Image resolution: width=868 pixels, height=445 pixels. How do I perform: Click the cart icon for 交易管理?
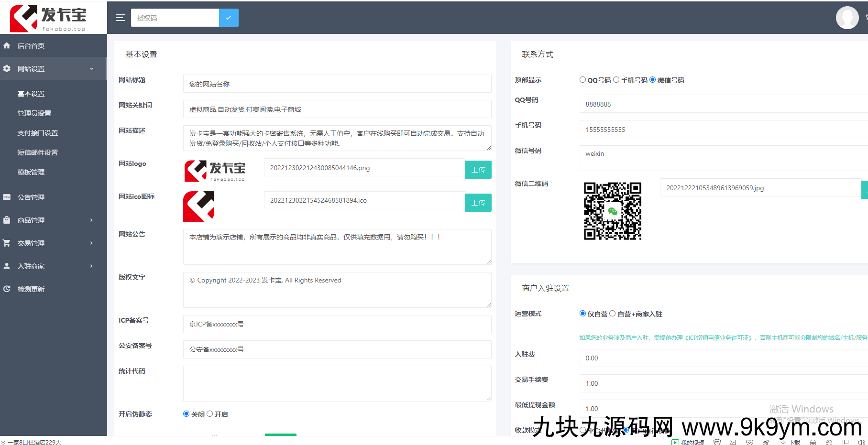pos(7,243)
